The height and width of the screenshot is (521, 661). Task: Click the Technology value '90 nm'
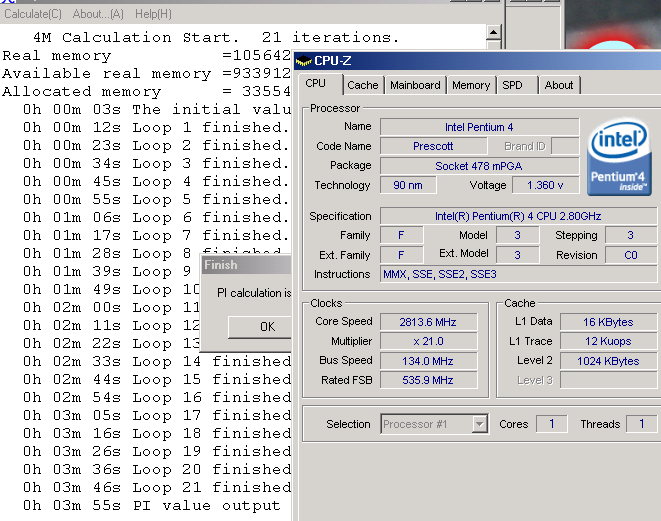click(408, 185)
